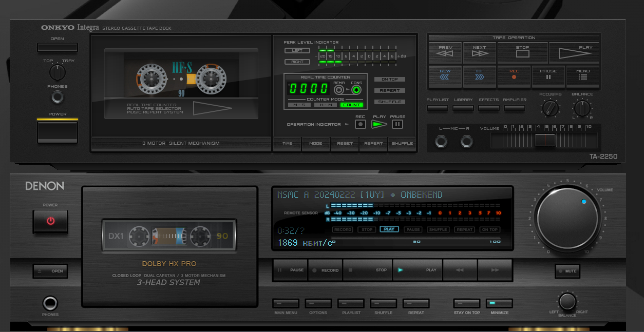Toggle the LEFT peak level channel button
This screenshot has height=332, width=644.
pos(297,51)
